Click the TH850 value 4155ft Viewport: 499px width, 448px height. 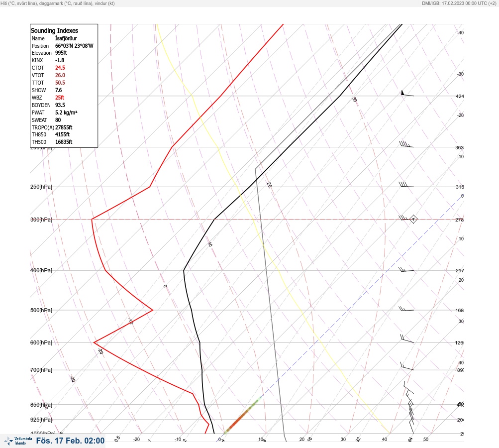tap(62, 134)
